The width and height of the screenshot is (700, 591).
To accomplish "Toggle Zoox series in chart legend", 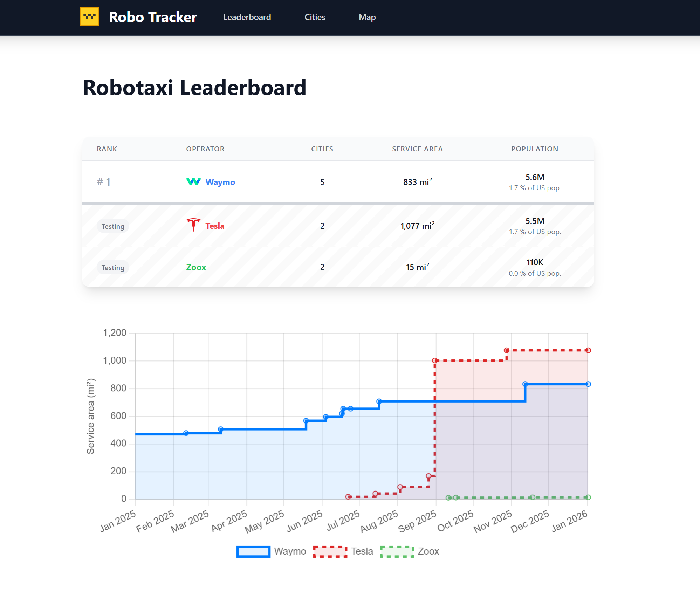I will [x=428, y=551].
